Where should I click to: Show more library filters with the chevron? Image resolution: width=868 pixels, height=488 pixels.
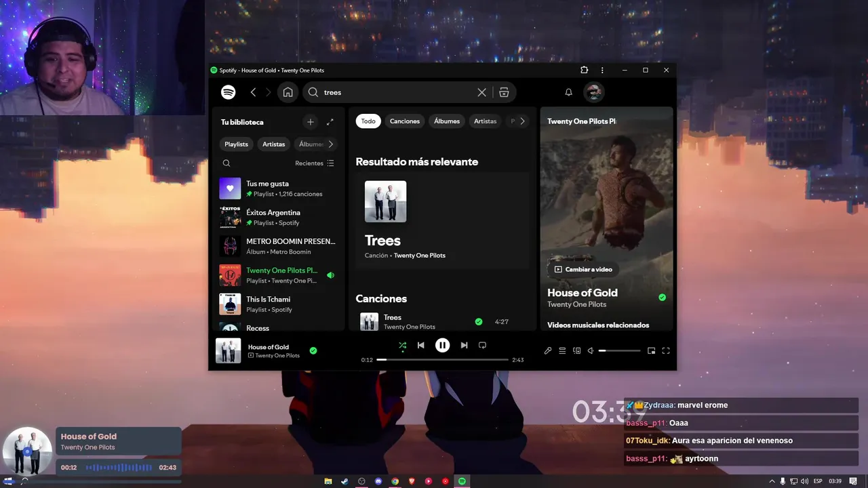click(x=331, y=144)
